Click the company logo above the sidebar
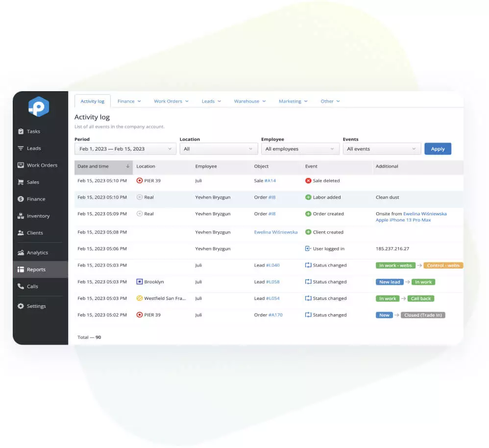The height and width of the screenshot is (448, 489). [39, 106]
